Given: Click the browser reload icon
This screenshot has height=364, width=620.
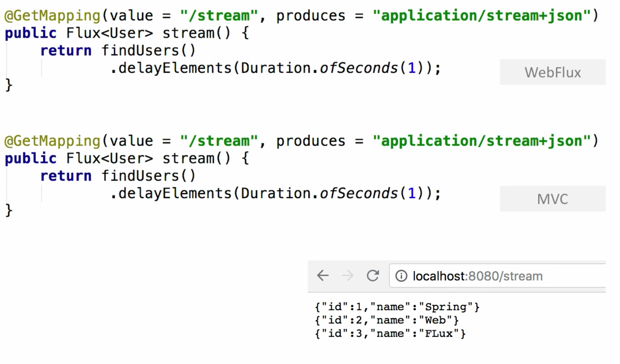Looking at the screenshot, I should pos(373,275).
